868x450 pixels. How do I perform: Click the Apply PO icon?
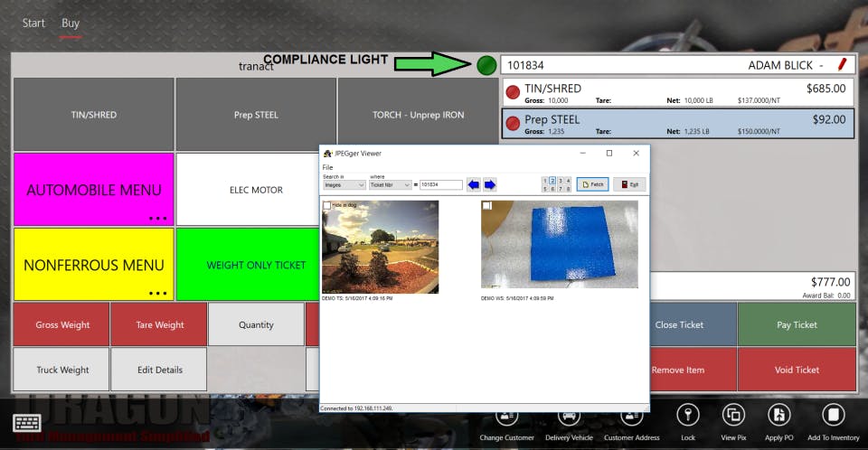[778, 415]
